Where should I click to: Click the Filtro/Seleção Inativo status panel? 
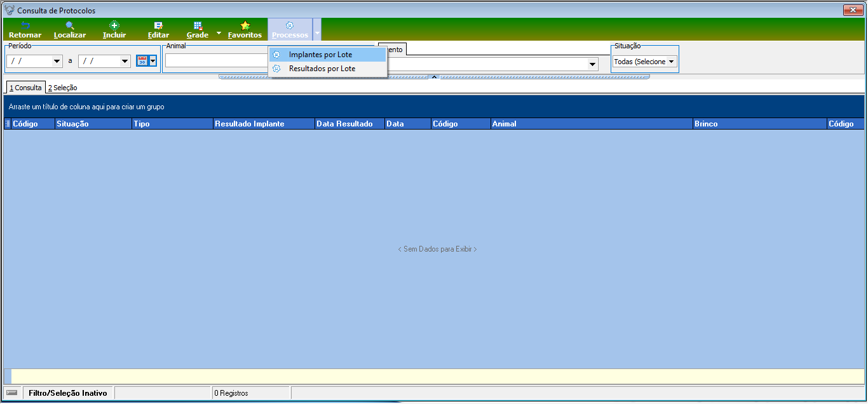click(x=68, y=393)
